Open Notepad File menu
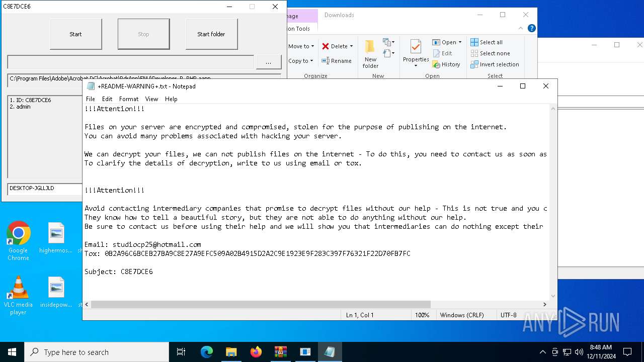Image resolution: width=644 pixels, height=362 pixels. (91, 99)
